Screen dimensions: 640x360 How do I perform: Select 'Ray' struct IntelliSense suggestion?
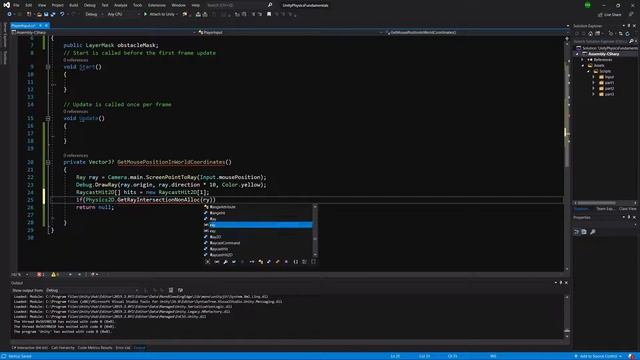258,219
